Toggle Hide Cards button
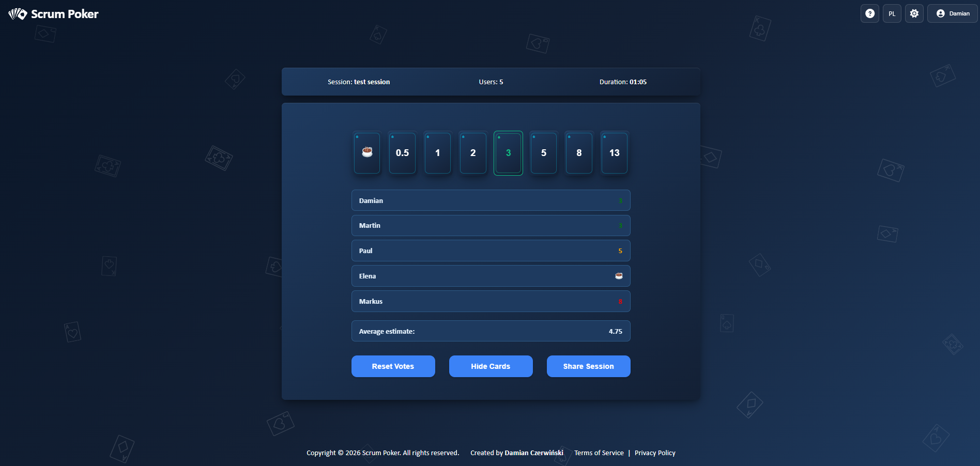Screen dimensions: 980x466 point(491,366)
